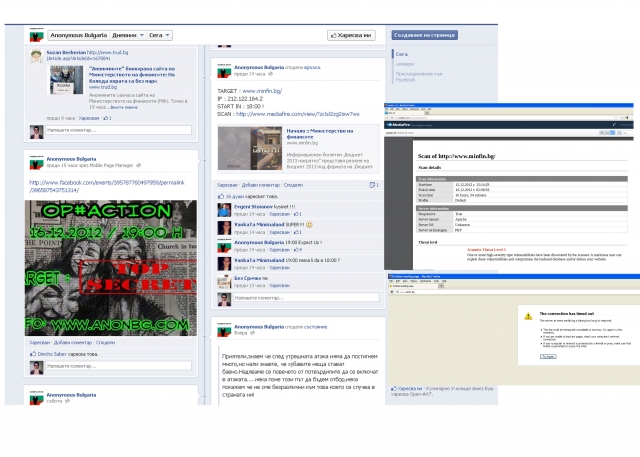Like the 19:00 Expect Us comment

pyautogui.click(x=279, y=249)
